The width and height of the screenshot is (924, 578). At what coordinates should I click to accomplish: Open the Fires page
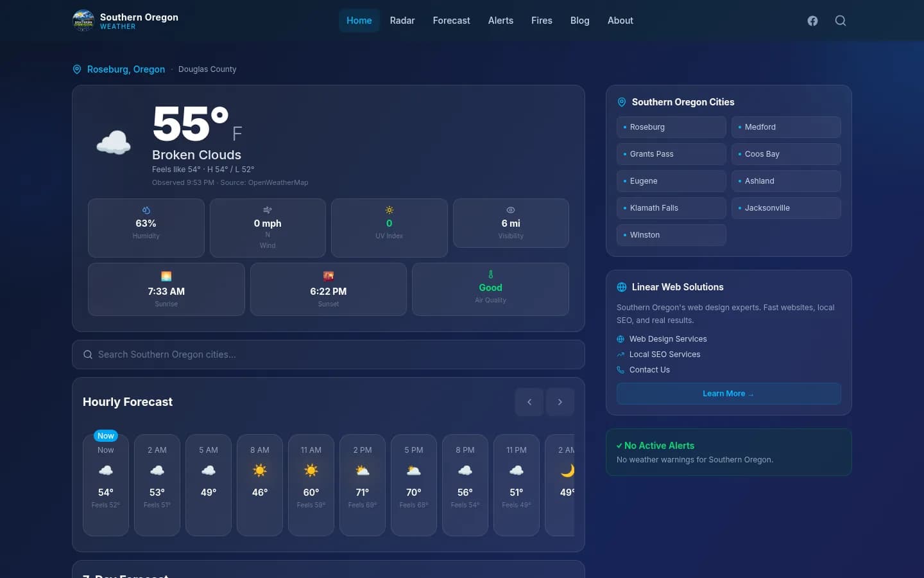pos(542,21)
